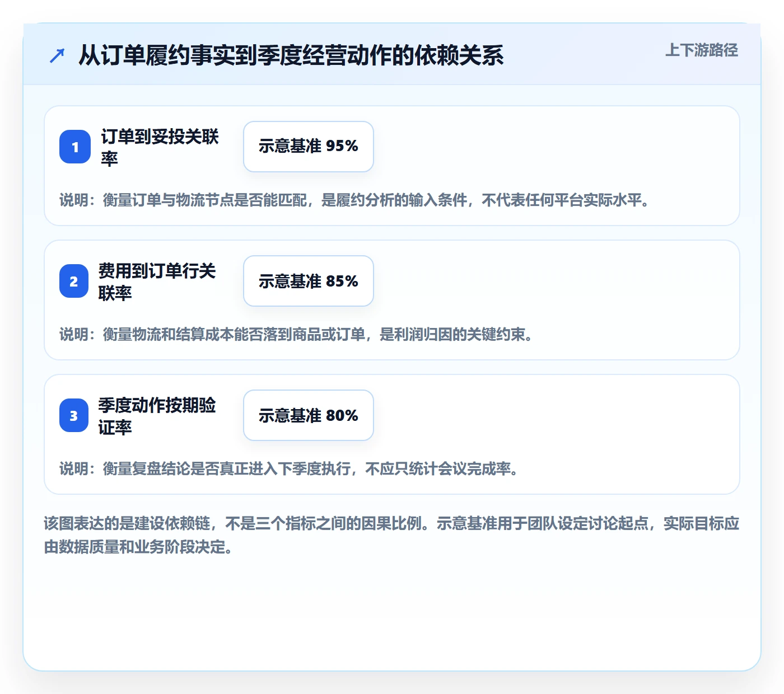Click the description starting 说明：衡量物流和结算成本
Viewport: 784px width, 694px height.
pos(297,335)
